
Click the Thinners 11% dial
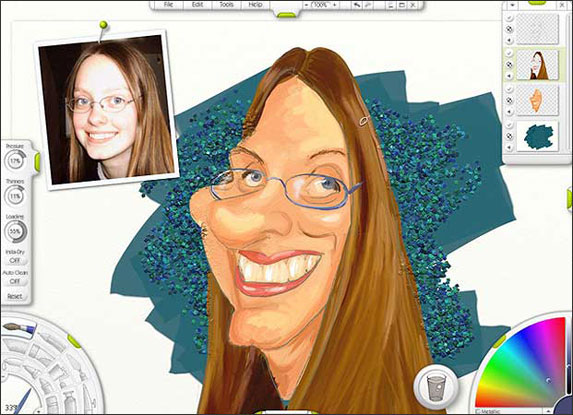[x=15, y=196]
